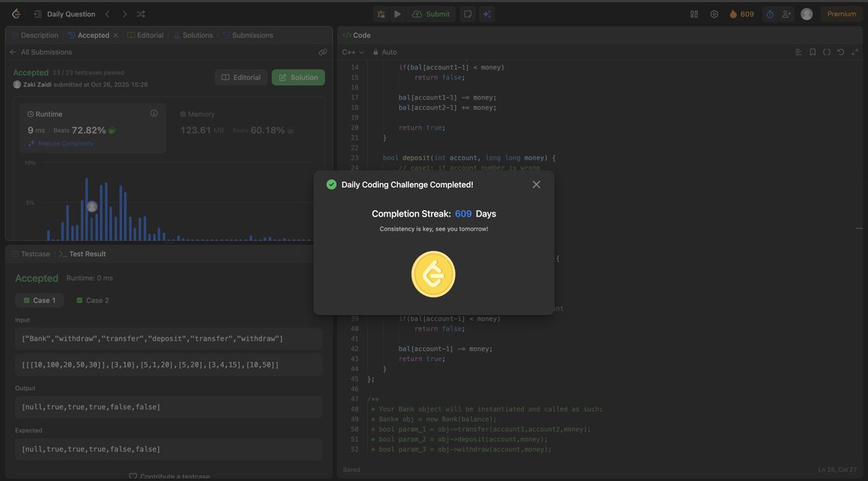Run the code with the play icon
Image resolution: width=868 pixels, height=481 pixels.
coord(396,13)
